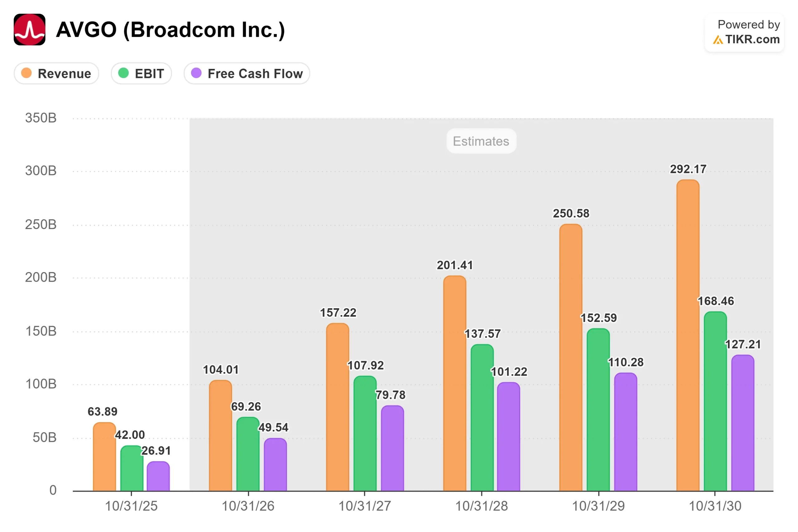
Task: Click the orange Revenue legend dot
Action: (x=26, y=73)
